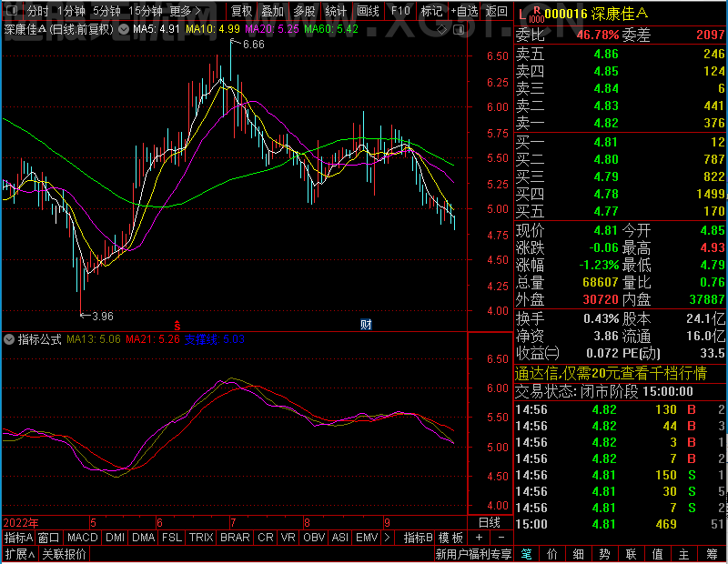Click the L R margin icon by the stock code
The width and height of the screenshot is (728, 564).
point(531,14)
